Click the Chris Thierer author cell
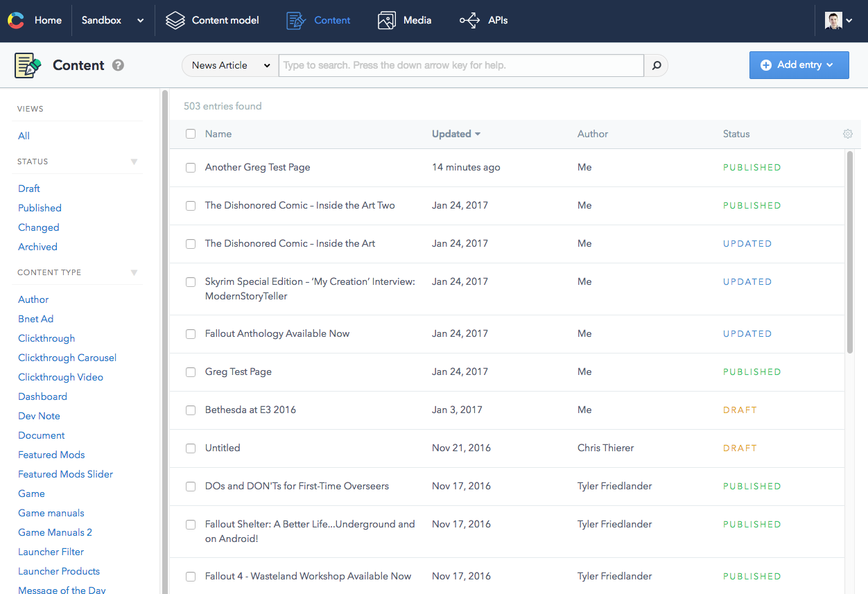The image size is (868, 594). coord(606,448)
